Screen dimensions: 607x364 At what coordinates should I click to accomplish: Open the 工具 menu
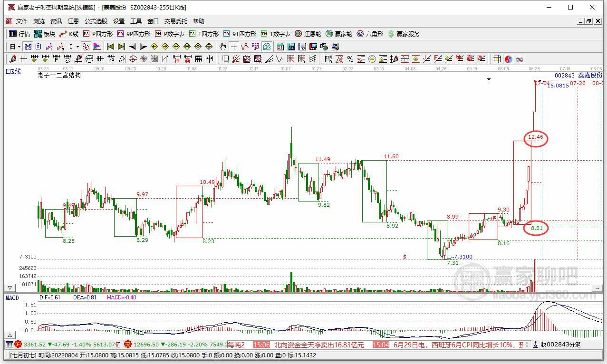pos(136,21)
